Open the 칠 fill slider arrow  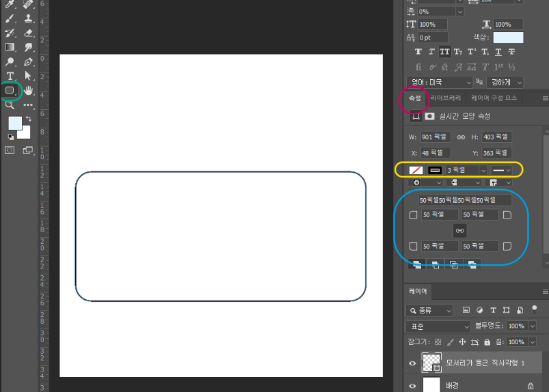[x=532, y=341]
